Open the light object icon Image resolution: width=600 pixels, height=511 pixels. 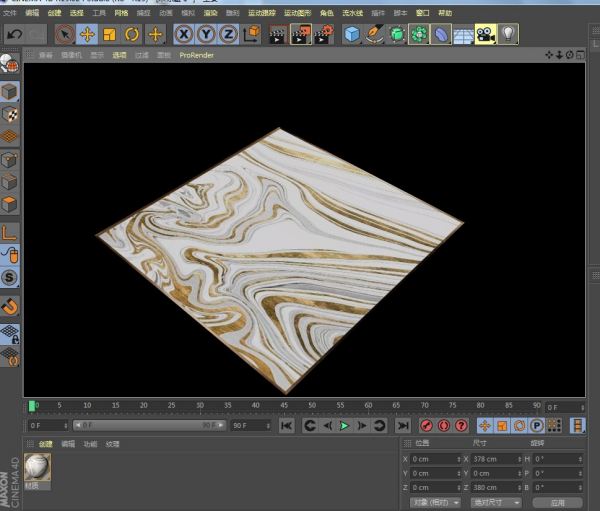[509, 34]
